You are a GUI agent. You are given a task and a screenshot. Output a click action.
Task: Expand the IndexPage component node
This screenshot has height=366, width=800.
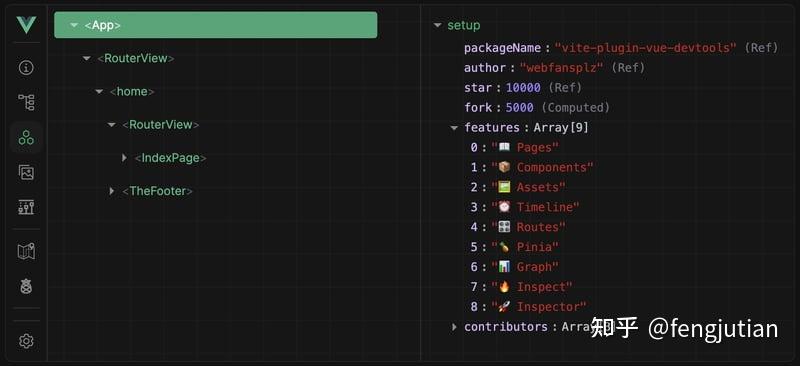point(124,158)
